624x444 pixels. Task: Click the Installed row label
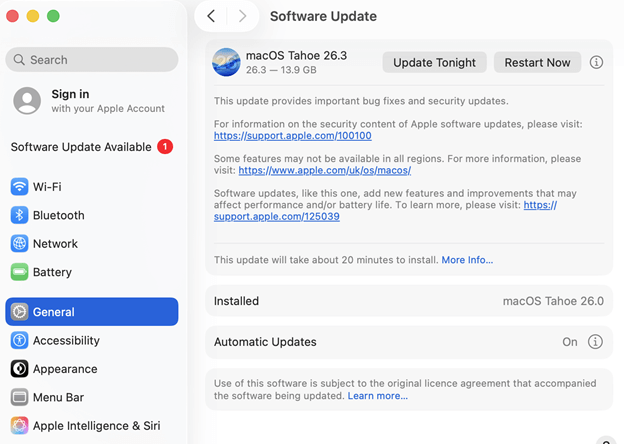click(236, 301)
